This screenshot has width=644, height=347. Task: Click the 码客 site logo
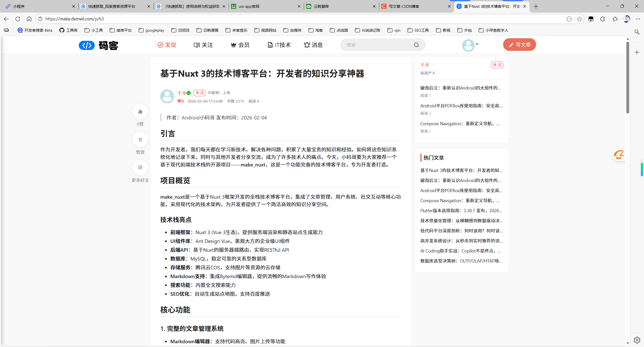tap(99, 45)
